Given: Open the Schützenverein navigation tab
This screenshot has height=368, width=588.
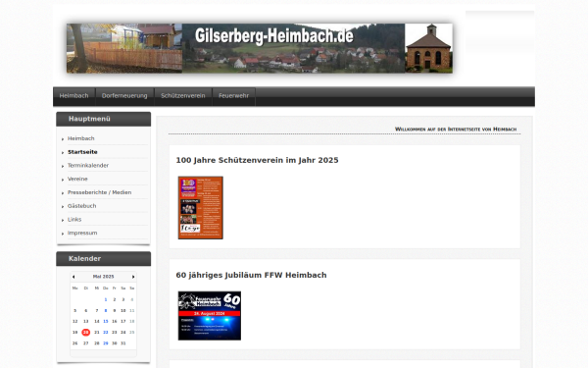Looking at the screenshot, I should click(183, 96).
